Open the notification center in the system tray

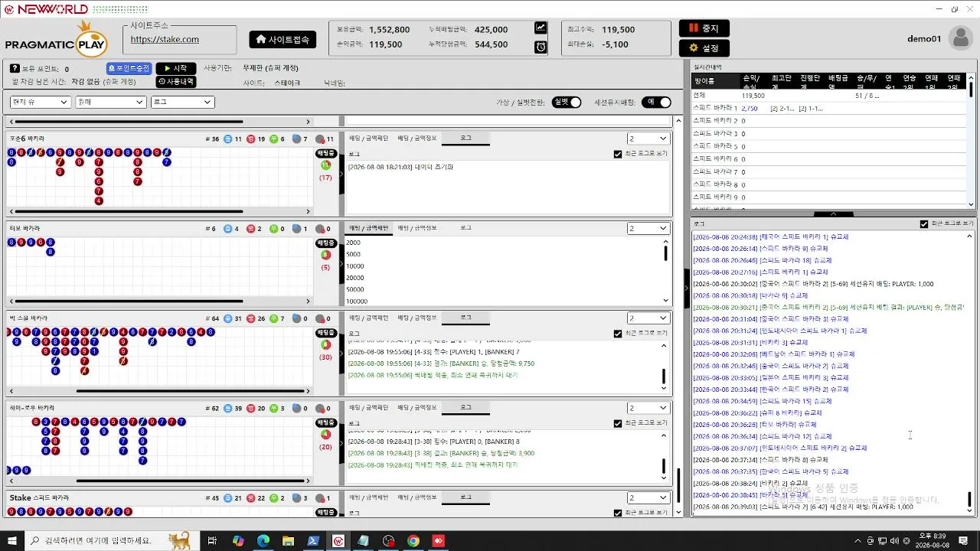click(963, 540)
